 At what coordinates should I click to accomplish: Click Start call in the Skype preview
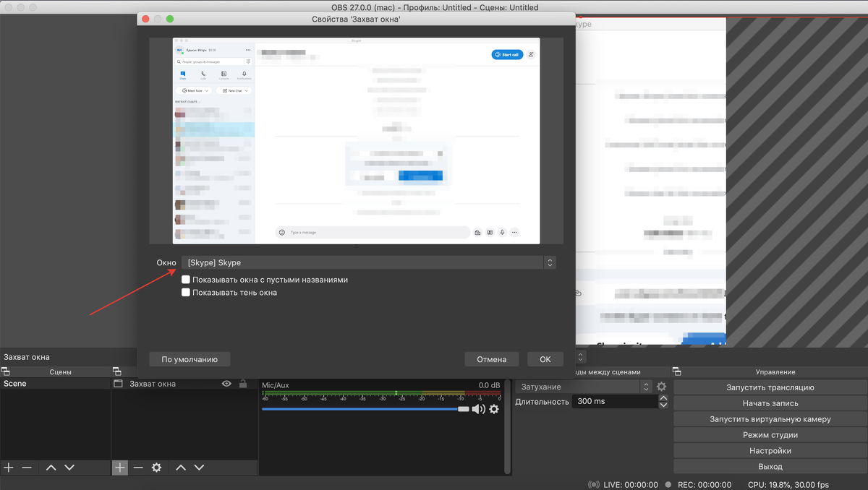point(507,54)
